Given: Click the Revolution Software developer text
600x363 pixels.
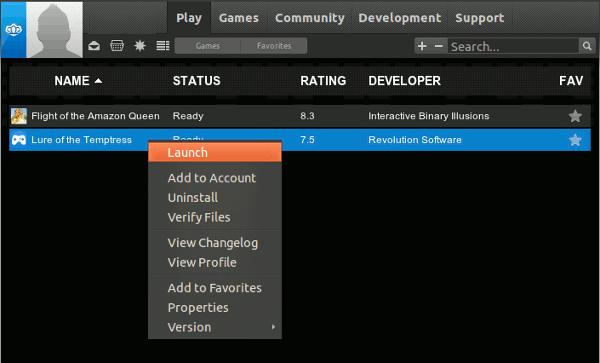Looking at the screenshot, I should pyautogui.click(x=415, y=140).
